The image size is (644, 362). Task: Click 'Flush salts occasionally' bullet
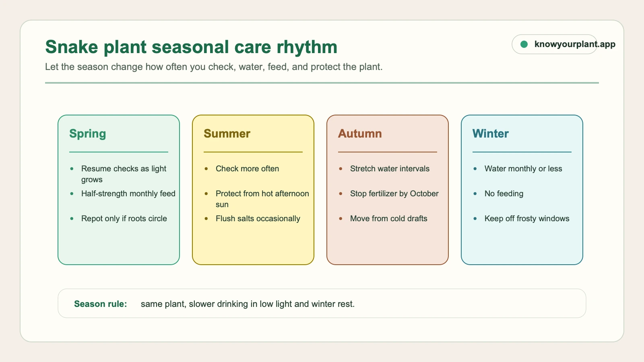coord(258,218)
